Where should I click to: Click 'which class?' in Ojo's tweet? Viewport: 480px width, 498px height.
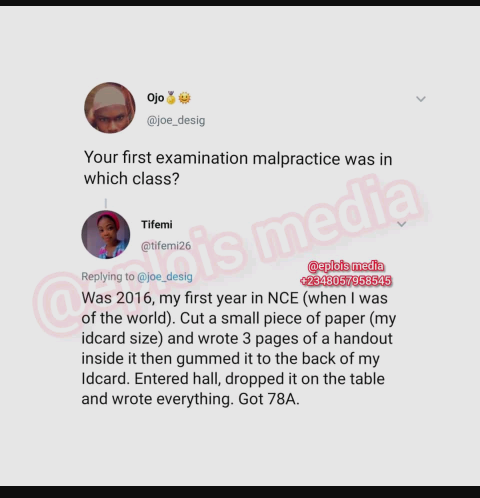pyautogui.click(x=132, y=179)
